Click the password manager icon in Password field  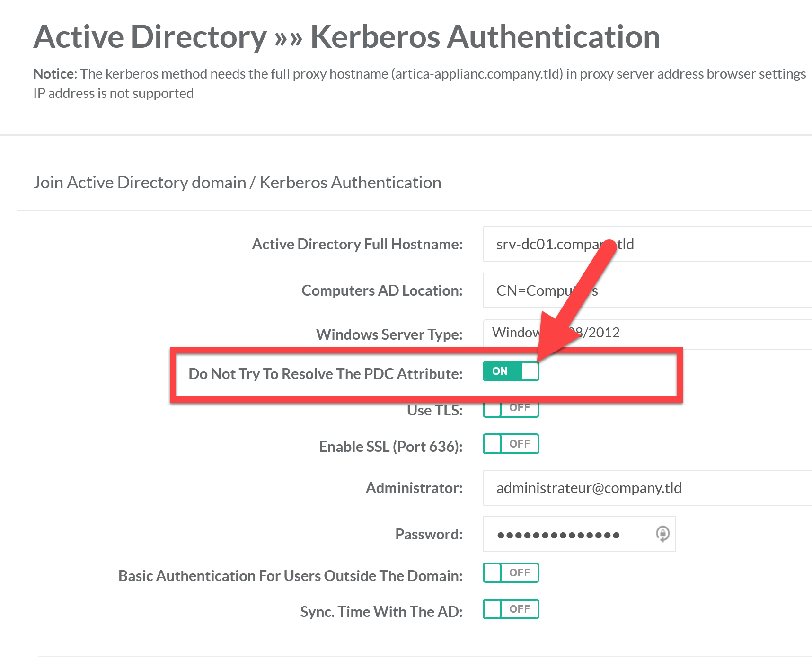[662, 534]
